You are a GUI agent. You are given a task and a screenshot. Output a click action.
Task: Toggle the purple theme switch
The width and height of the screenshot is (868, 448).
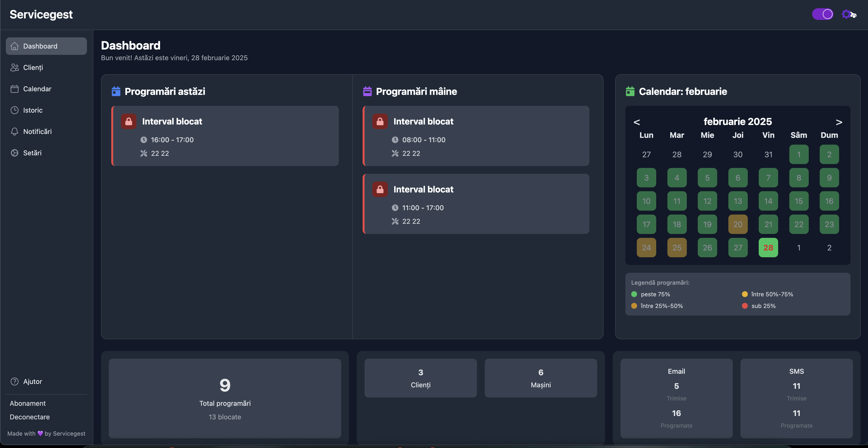click(822, 14)
